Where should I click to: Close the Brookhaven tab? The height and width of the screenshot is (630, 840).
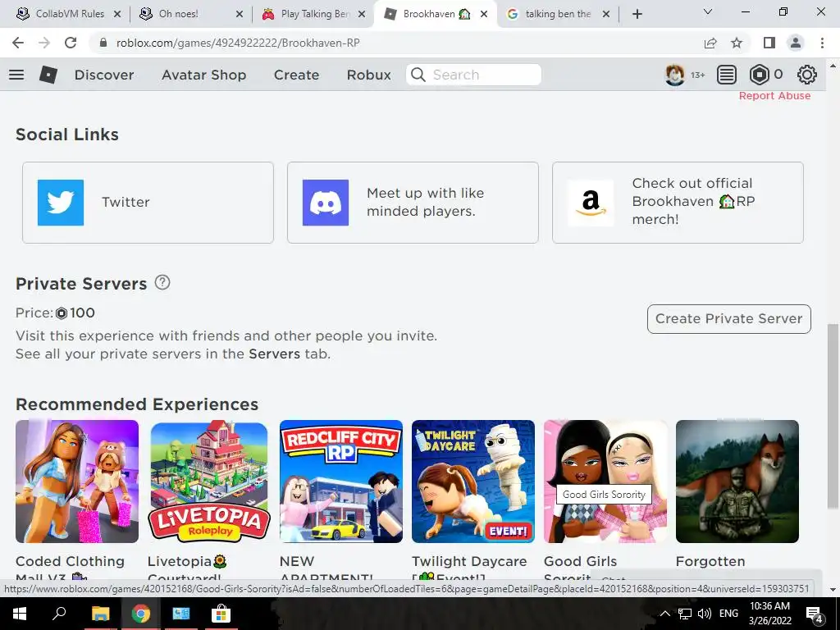click(484, 14)
